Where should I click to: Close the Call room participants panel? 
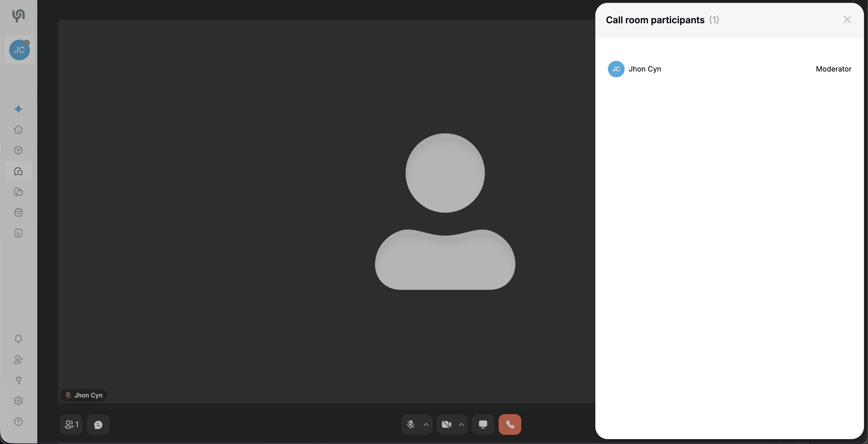click(847, 20)
